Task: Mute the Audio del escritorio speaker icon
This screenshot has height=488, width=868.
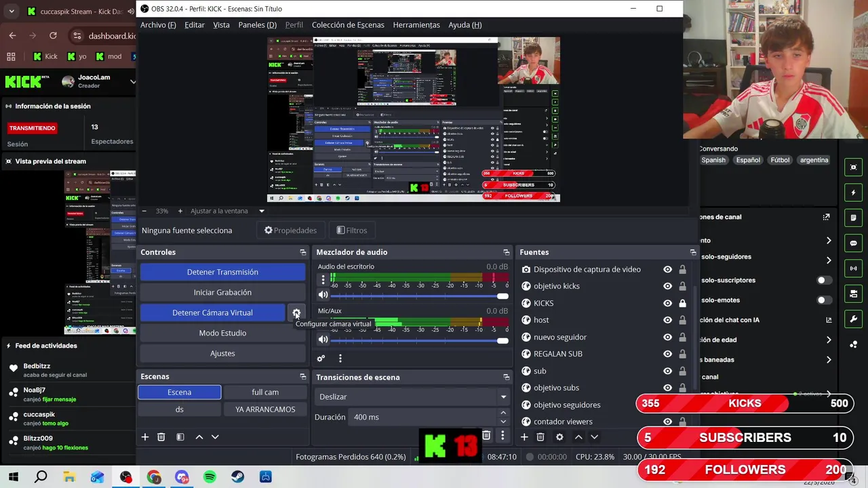Action: point(323,295)
